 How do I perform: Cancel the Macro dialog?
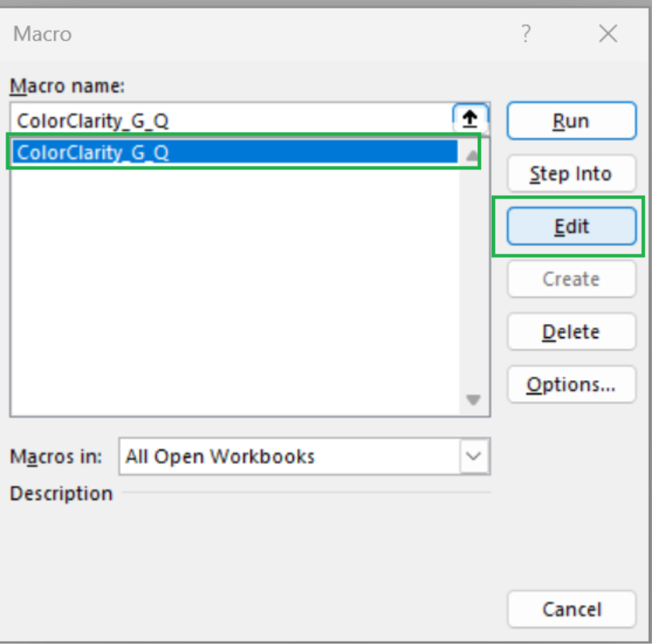coord(572,609)
